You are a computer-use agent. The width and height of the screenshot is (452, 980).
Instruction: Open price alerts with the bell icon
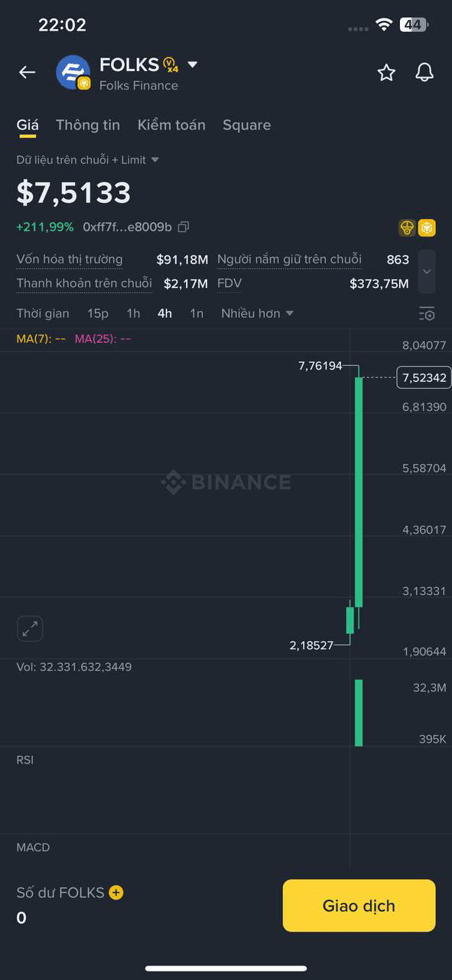click(424, 72)
